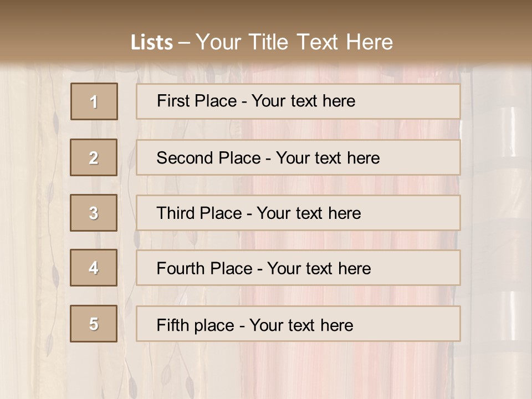Click the 'Second Place' text bar
Screen dimensions: 532x399
tap(298, 157)
